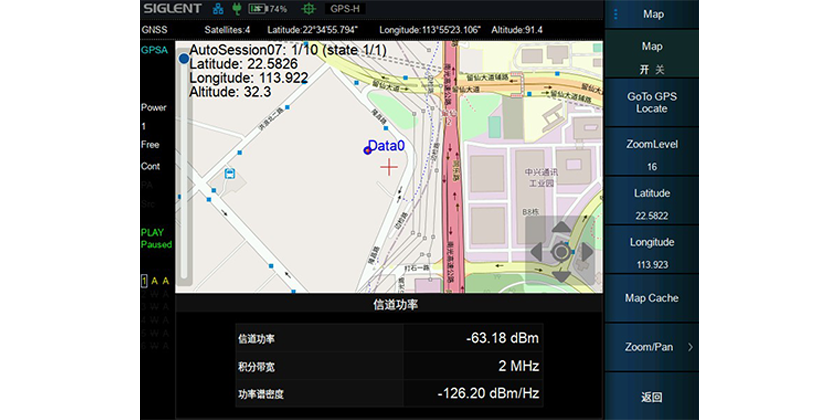Open the ZoomLevel 16 setting
This screenshot has width=840, height=420.
pyautogui.click(x=652, y=155)
